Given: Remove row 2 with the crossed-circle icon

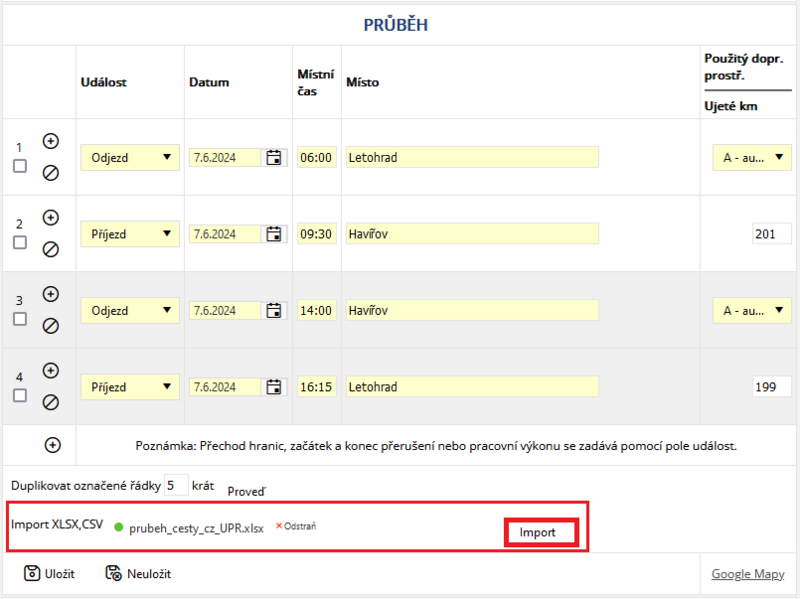Looking at the screenshot, I should [x=51, y=249].
